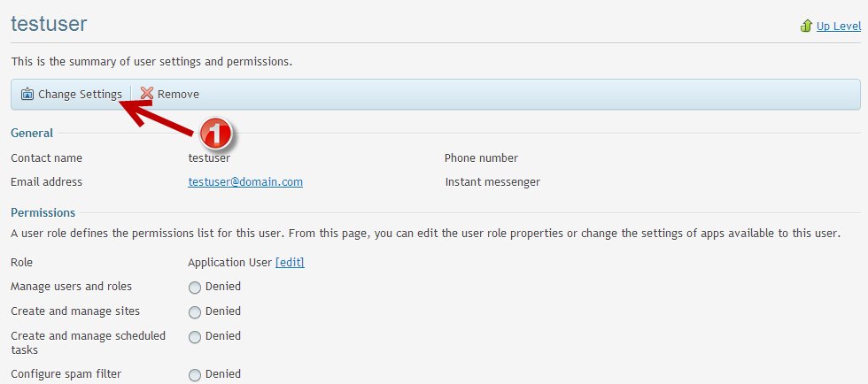Viewport: 868px width, 384px height.
Task: Select Denied radio for Manage users and roles
Action: pos(195,287)
